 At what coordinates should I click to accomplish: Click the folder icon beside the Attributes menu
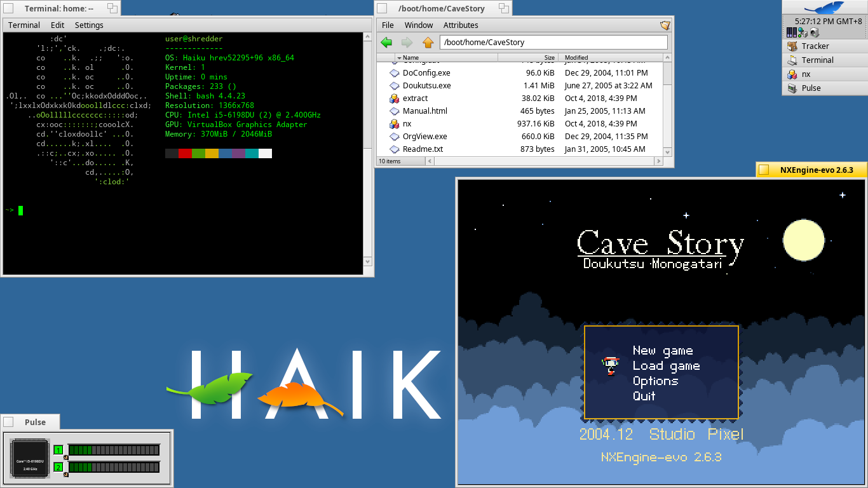click(665, 25)
